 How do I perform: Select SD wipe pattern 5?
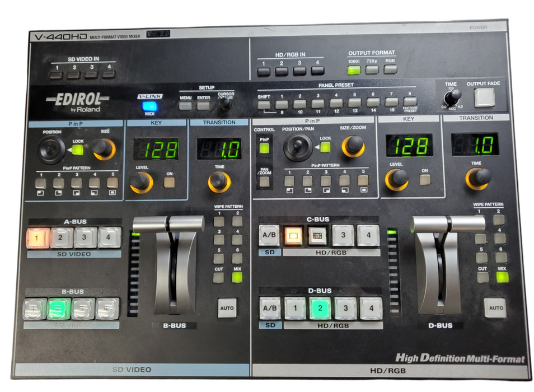point(219,259)
